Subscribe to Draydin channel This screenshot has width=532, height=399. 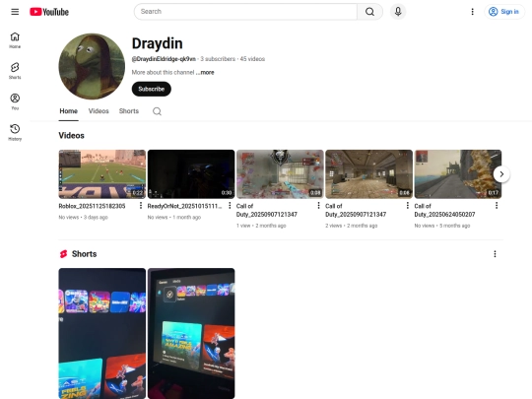[152, 89]
